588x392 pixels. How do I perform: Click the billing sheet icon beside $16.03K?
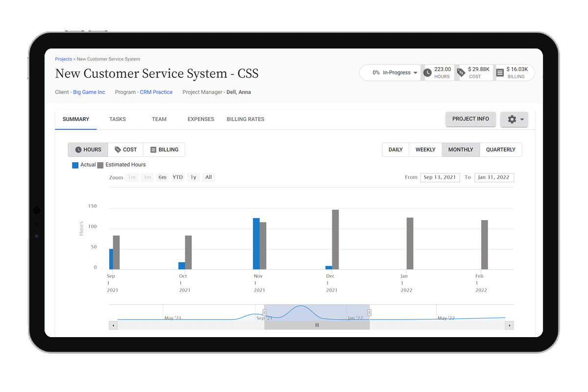[500, 73]
